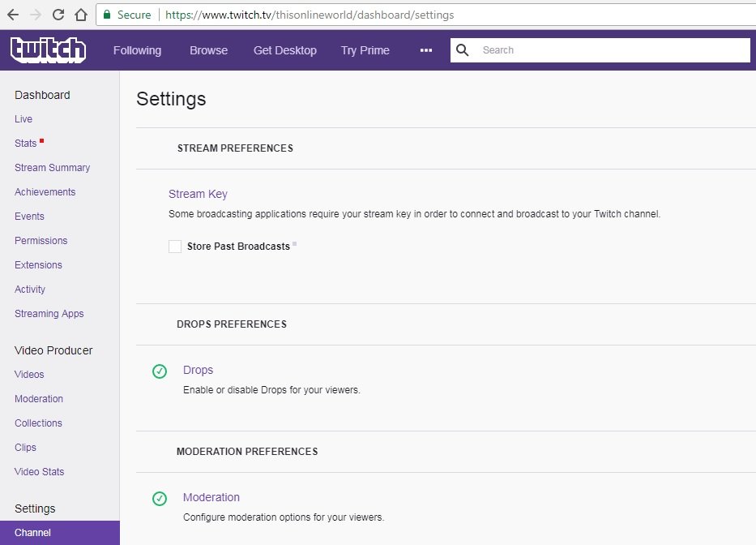
Task: Go back with browser back arrow
Action: pos(13,15)
